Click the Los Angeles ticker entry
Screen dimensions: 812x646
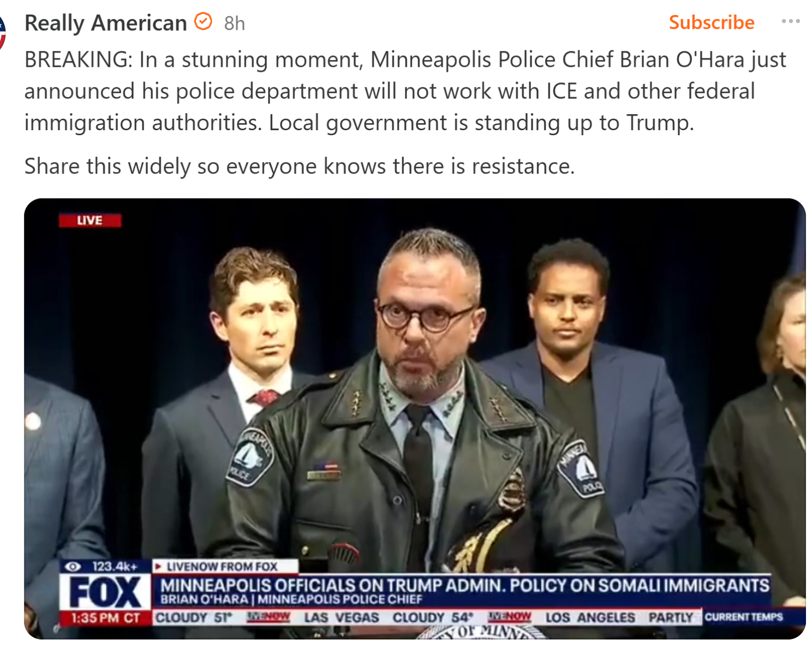coord(620,617)
